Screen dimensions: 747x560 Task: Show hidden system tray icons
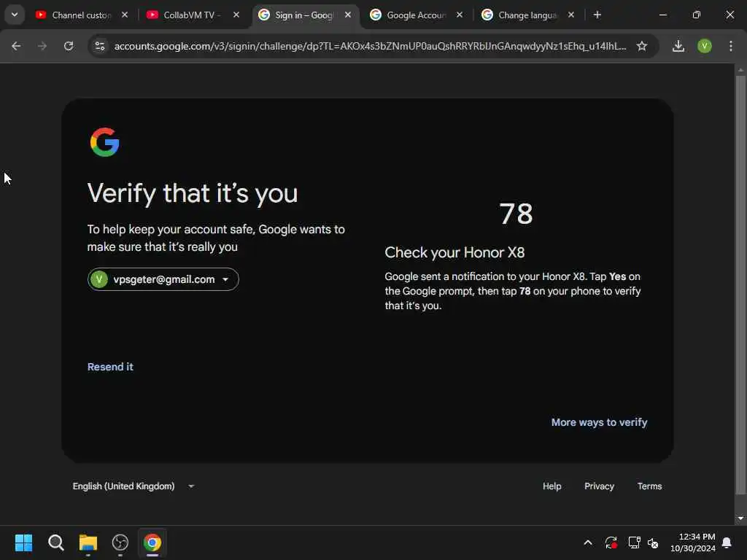point(588,542)
